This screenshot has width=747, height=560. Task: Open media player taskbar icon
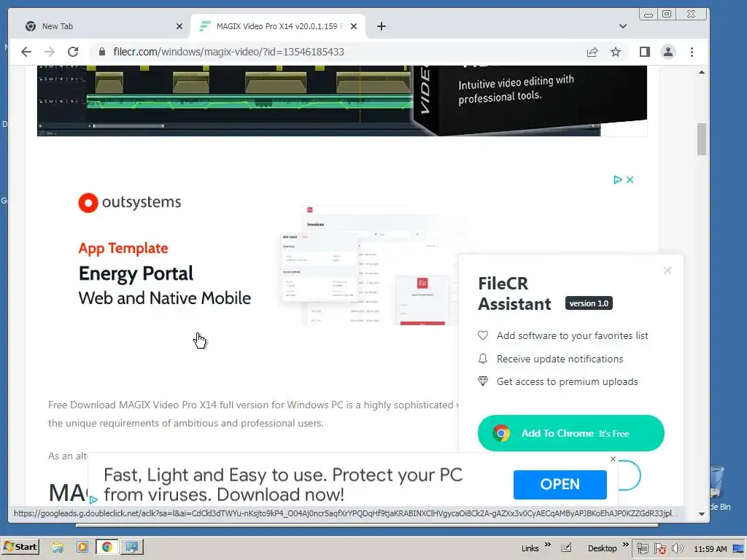pos(82,547)
